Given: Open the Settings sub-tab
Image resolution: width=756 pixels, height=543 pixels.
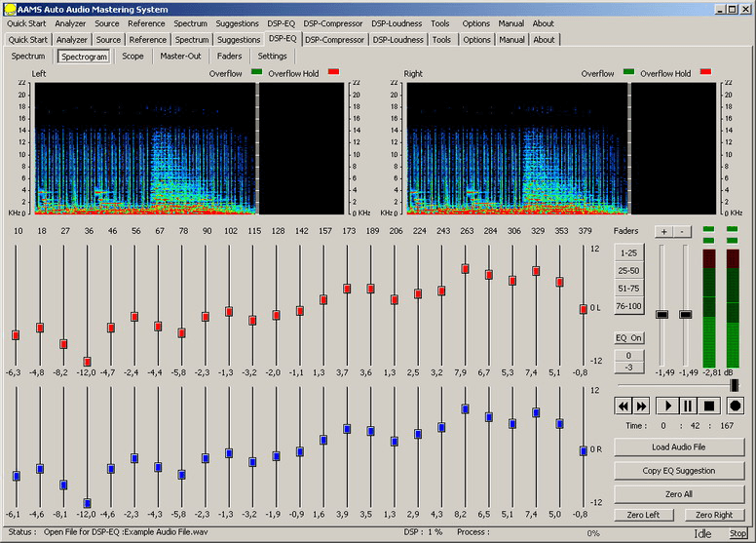Looking at the screenshot, I should [272, 56].
